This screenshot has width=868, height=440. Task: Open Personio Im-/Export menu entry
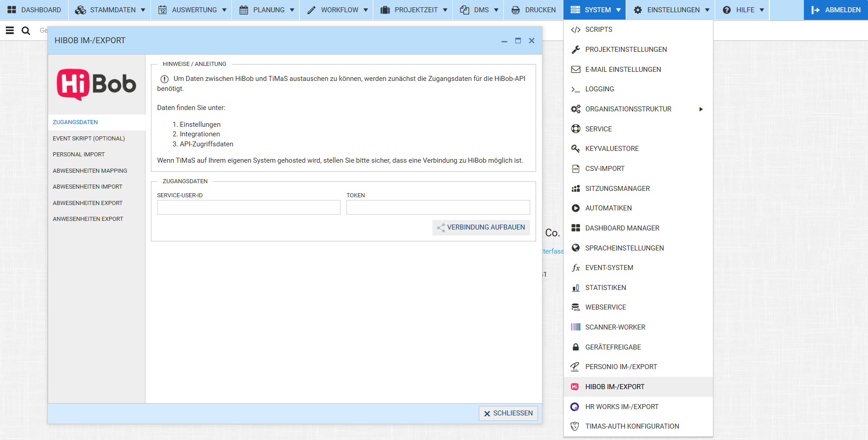tap(638, 367)
